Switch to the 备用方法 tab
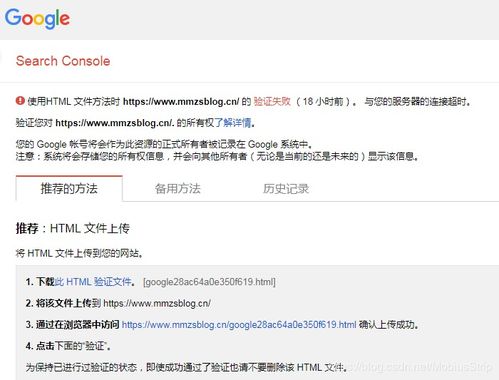 (x=178, y=188)
